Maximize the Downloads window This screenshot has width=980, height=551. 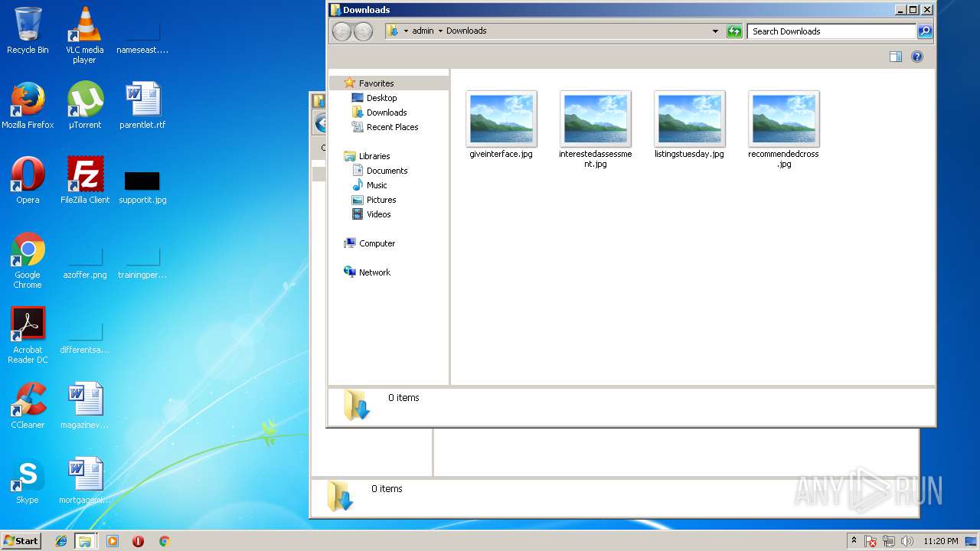point(913,10)
